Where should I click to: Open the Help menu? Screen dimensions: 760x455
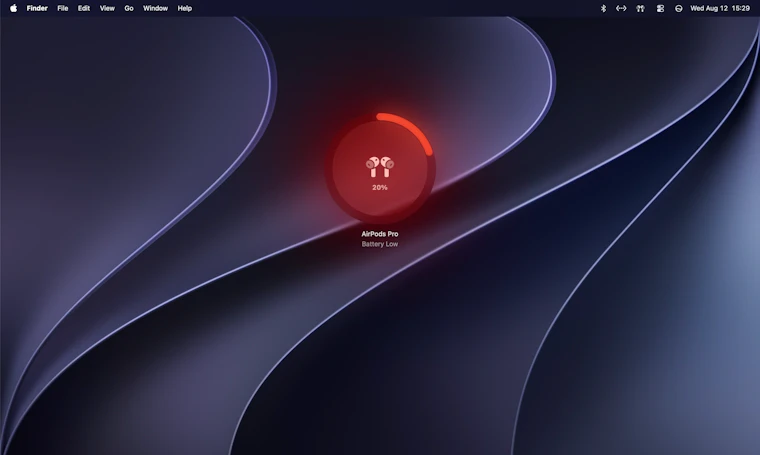pos(185,8)
